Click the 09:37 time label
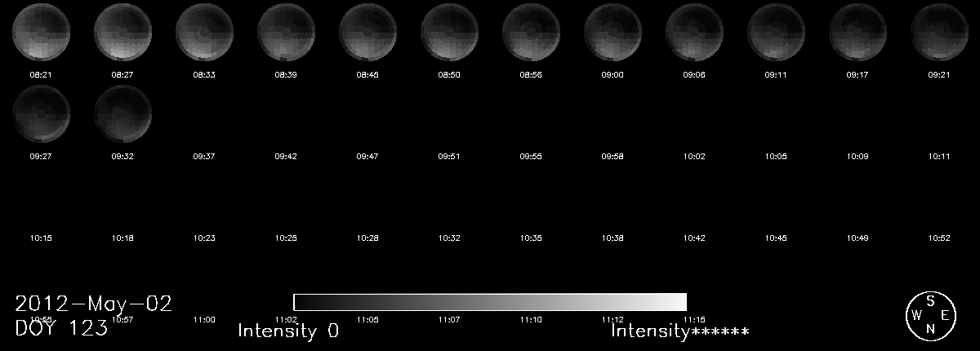 pyautogui.click(x=204, y=156)
